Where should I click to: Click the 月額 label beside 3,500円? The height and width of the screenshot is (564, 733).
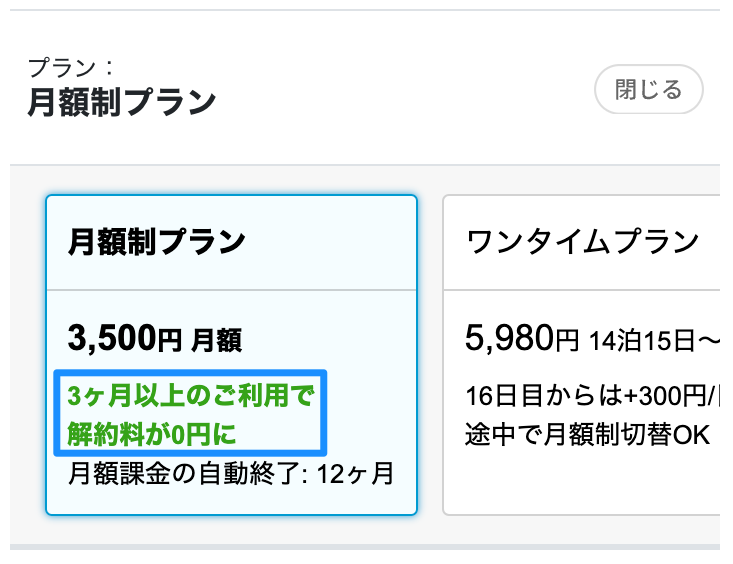click(216, 341)
